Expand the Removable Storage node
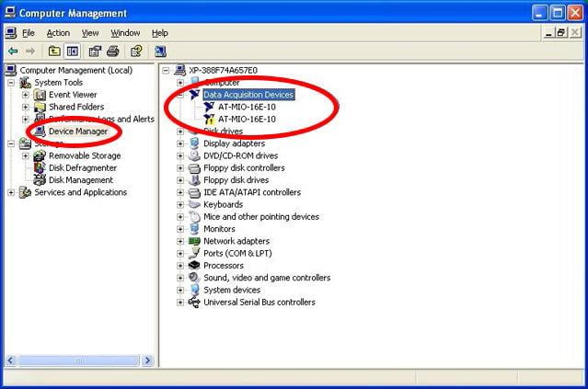Image resolution: width=588 pixels, height=389 pixels. (26, 156)
